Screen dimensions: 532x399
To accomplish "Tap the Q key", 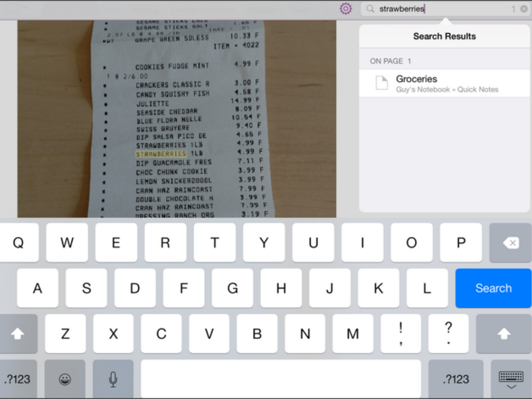I will click(x=19, y=243).
